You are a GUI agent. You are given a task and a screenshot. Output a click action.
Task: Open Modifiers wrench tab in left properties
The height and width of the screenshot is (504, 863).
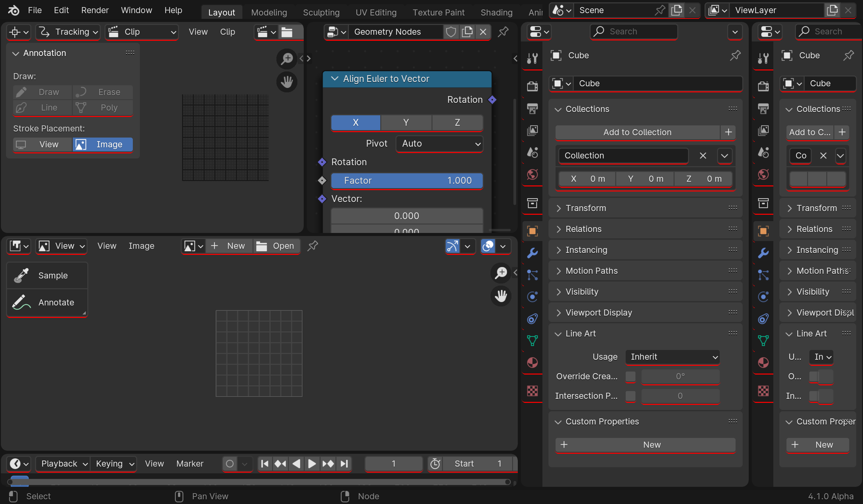tap(532, 253)
